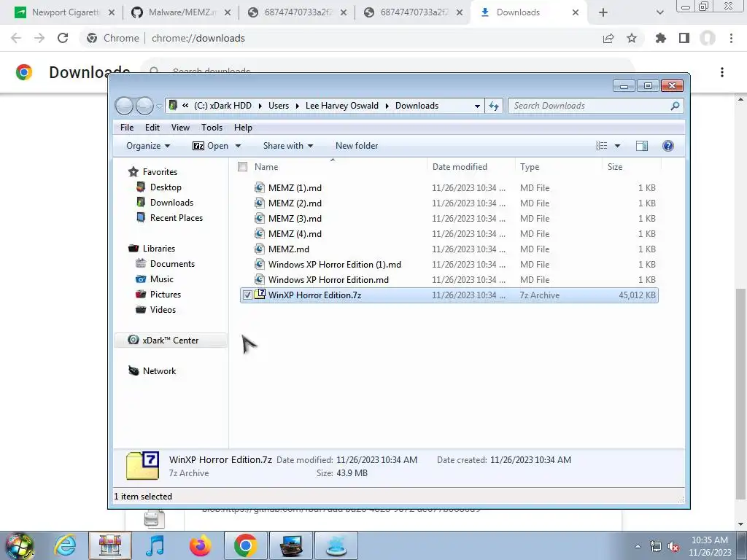Open the Tools menu
The height and width of the screenshot is (560, 747).
(x=212, y=127)
